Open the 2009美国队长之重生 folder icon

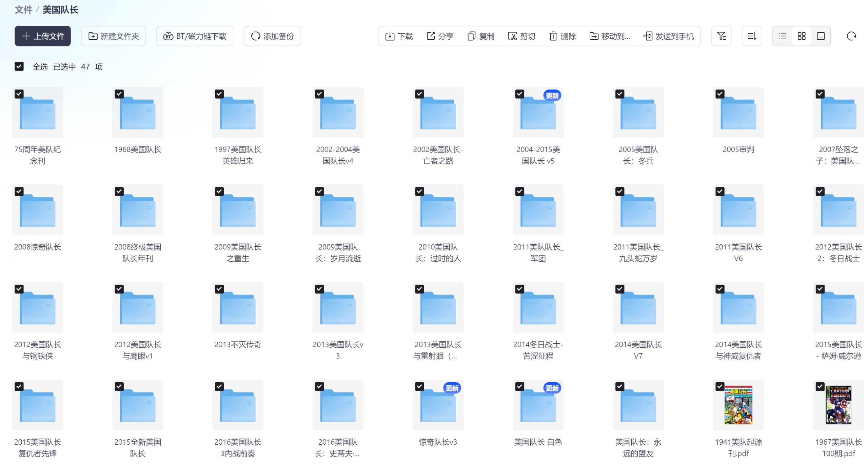238,210
